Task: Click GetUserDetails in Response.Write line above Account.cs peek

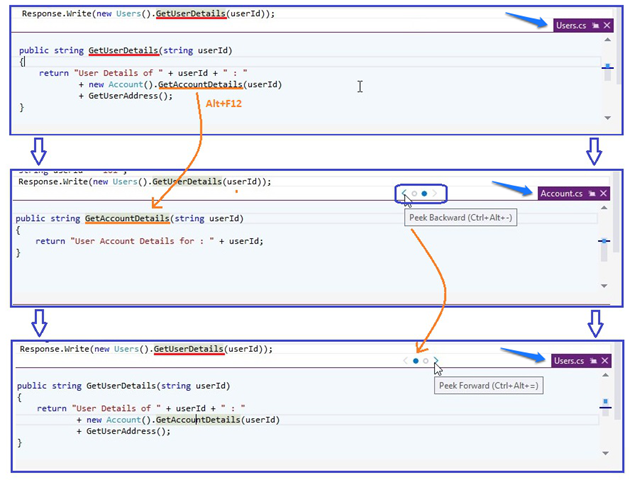Action: tap(187, 182)
